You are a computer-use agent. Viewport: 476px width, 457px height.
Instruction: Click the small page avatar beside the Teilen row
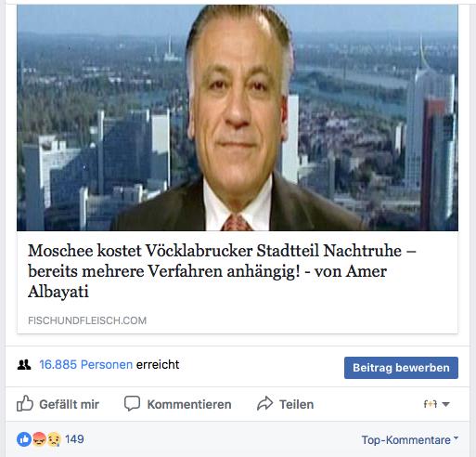tap(431, 404)
